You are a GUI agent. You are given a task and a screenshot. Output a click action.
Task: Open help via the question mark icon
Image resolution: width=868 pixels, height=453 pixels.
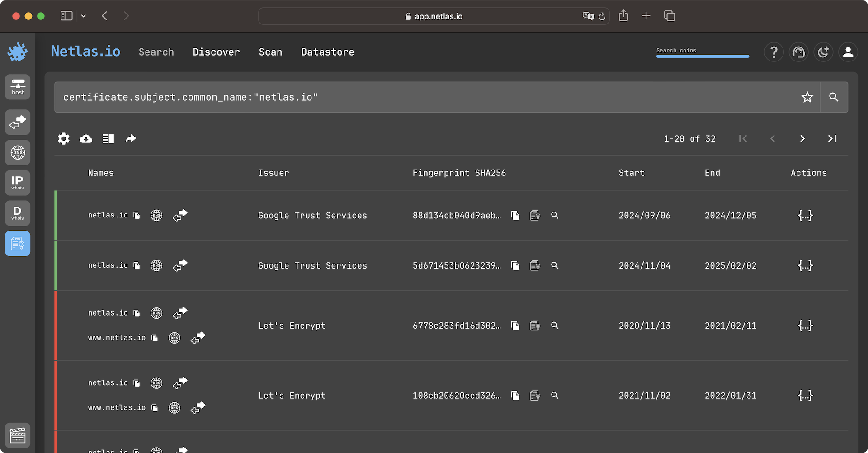(x=774, y=52)
